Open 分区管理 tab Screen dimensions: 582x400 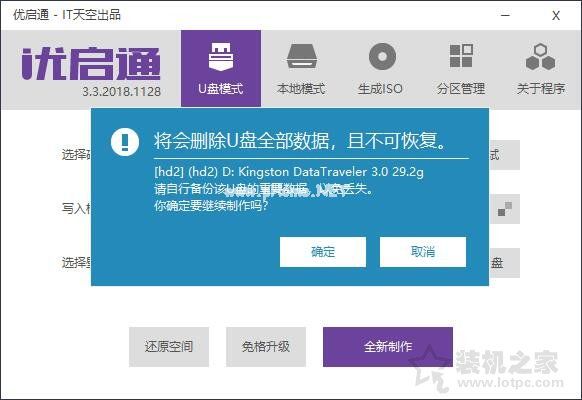point(461,68)
